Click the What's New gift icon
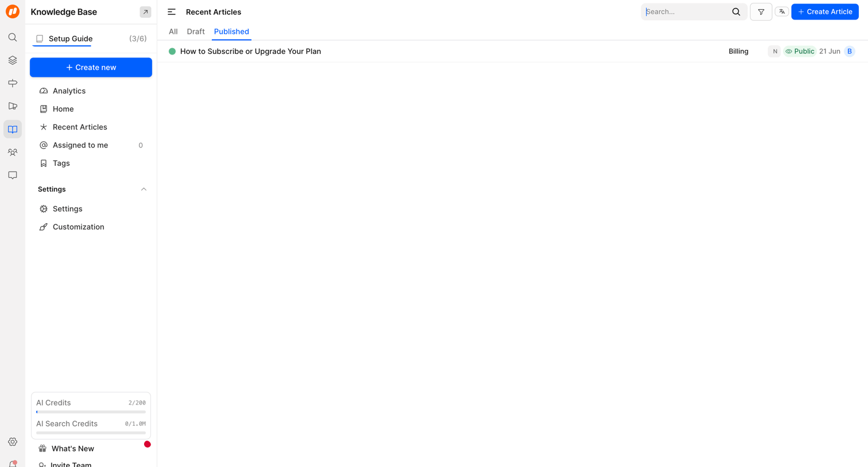 pos(42,449)
